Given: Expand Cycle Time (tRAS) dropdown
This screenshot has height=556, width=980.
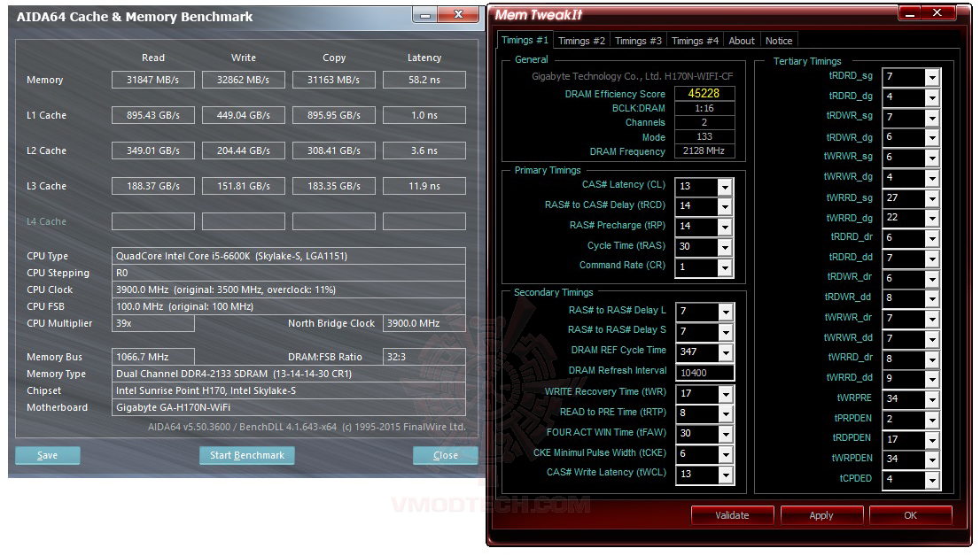Looking at the screenshot, I should pyautogui.click(x=725, y=247).
